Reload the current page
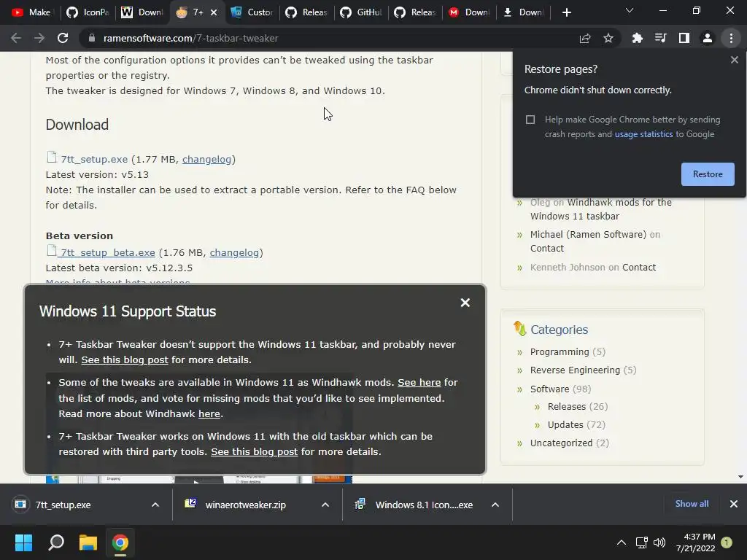Image resolution: width=747 pixels, height=560 pixels. click(x=63, y=38)
